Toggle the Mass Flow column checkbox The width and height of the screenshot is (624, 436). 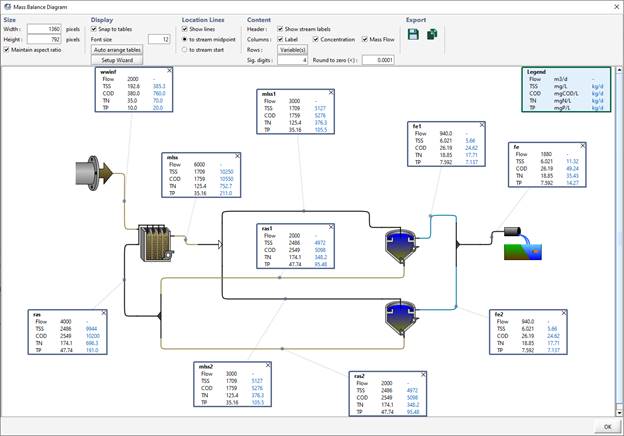(365, 39)
